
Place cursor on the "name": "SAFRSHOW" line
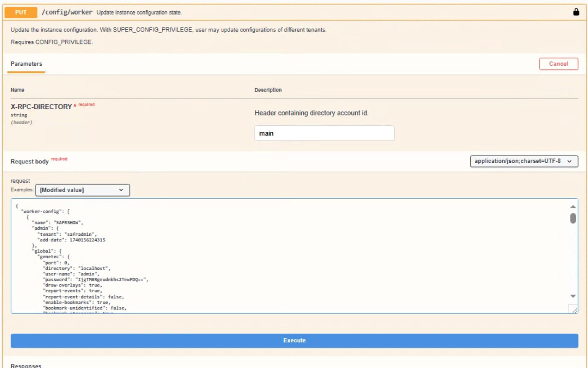pyautogui.click(x=57, y=222)
